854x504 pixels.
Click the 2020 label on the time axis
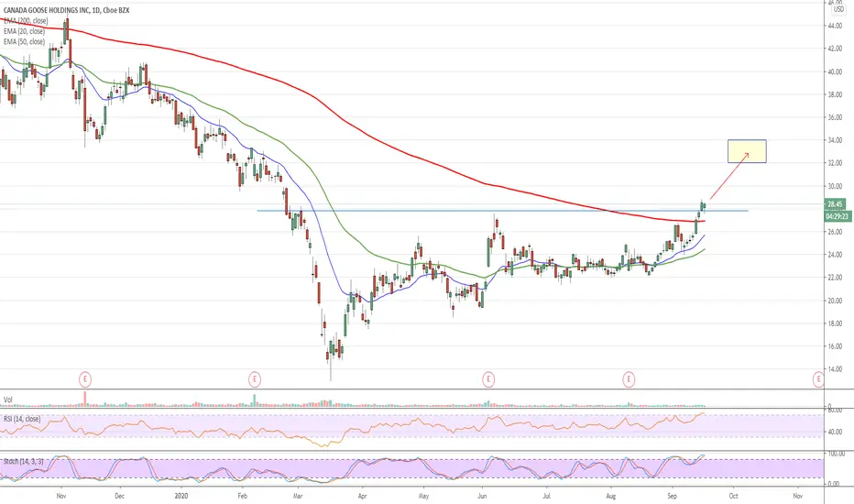click(x=181, y=496)
